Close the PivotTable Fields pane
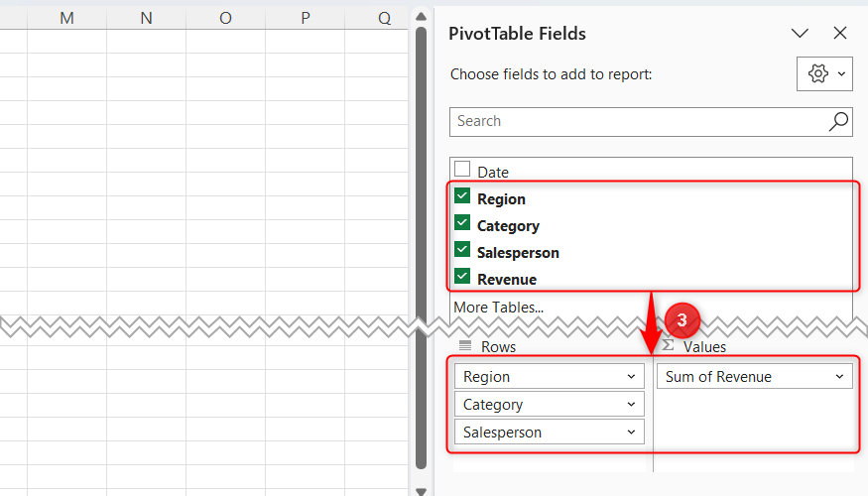Image resolution: width=868 pixels, height=496 pixels. tap(840, 33)
